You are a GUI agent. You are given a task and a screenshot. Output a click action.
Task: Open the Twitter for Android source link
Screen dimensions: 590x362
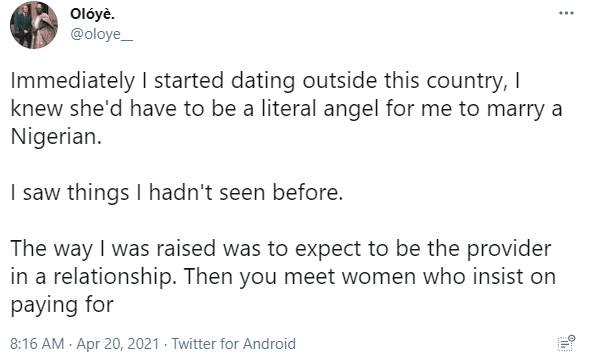(x=234, y=344)
